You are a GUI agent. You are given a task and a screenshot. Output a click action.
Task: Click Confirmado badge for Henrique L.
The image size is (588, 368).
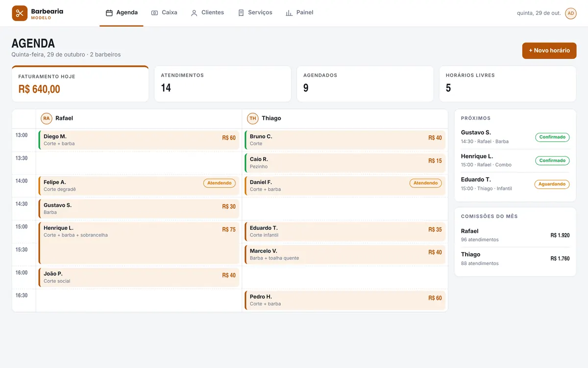[552, 160]
